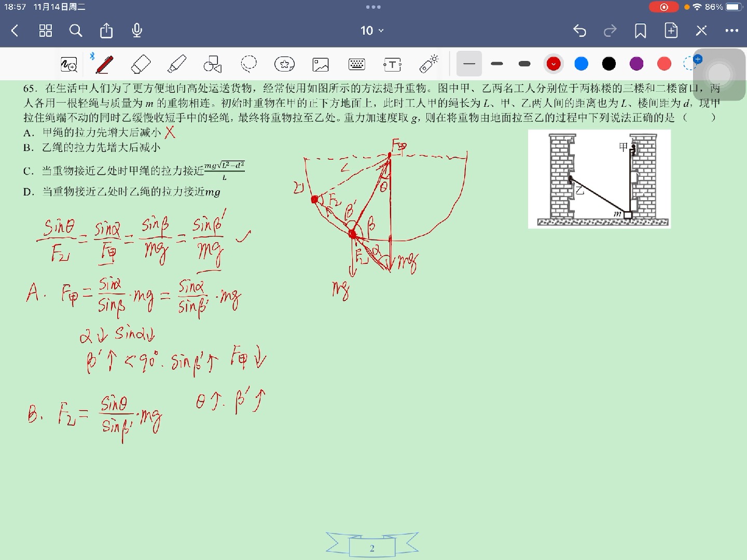This screenshot has height=560, width=747.
Task: Insert an image with the Photo tool
Action: pos(320,63)
